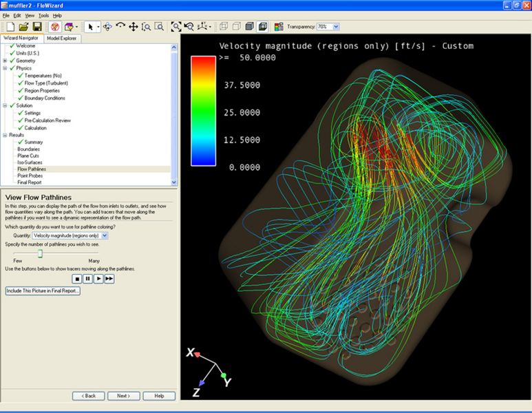Enable the shaded solid display mode
The image size is (532, 413).
[249, 26]
